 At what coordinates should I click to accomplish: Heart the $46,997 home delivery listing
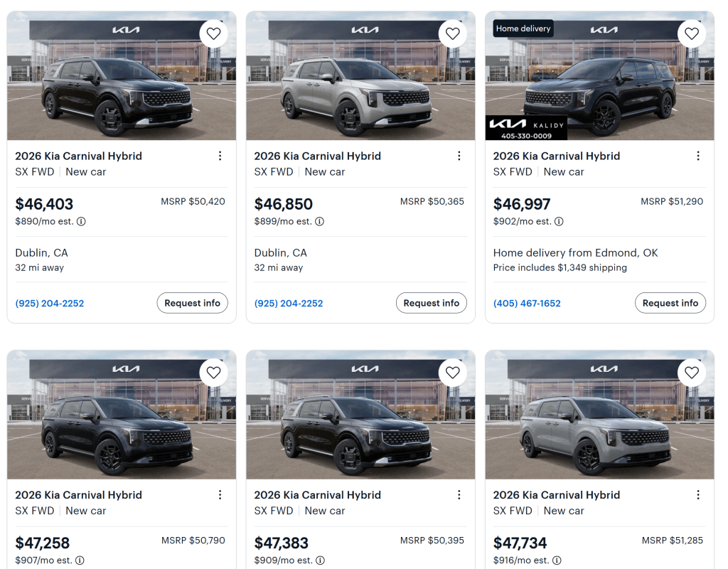point(692,33)
